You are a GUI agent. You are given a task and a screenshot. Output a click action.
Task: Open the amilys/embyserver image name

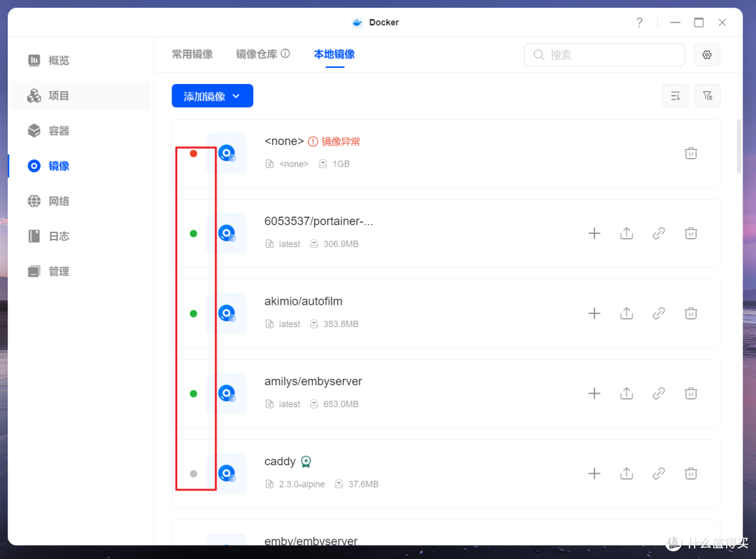(313, 382)
